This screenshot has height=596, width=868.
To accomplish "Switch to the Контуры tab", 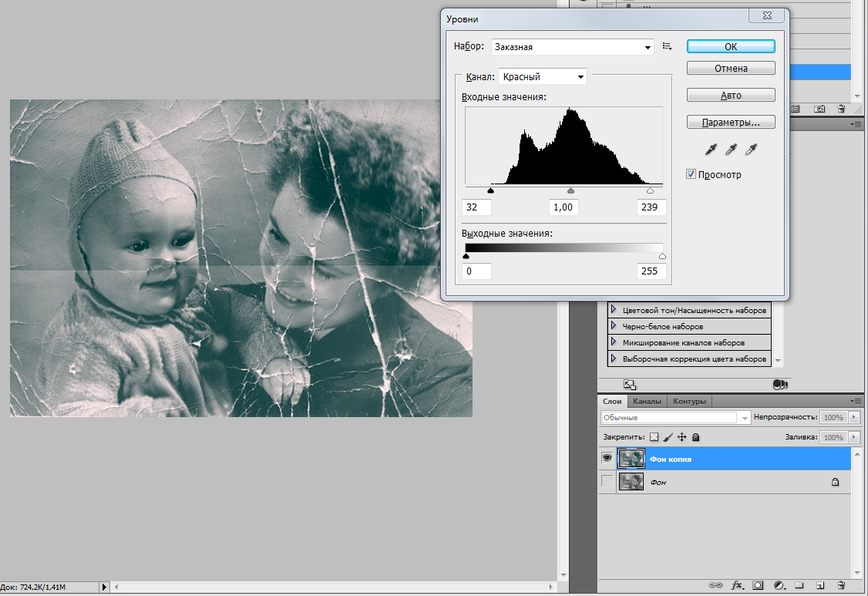I will coord(689,402).
